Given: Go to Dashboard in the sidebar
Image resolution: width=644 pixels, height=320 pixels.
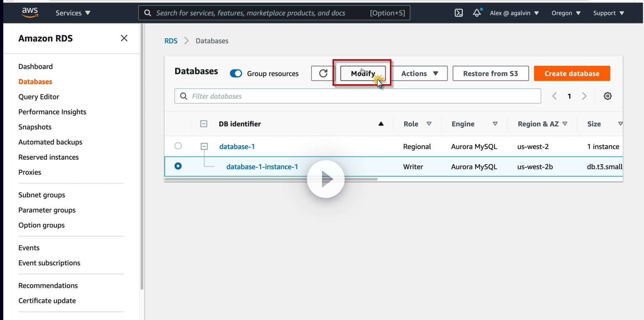Looking at the screenshot, I should click(x=36, y=66).
